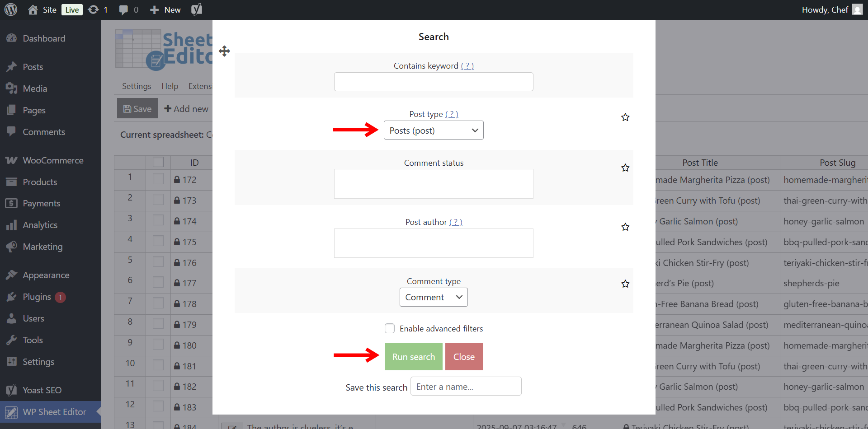
Task: Open the Settings menu of Sheet Editor
Action: [137, 86]
